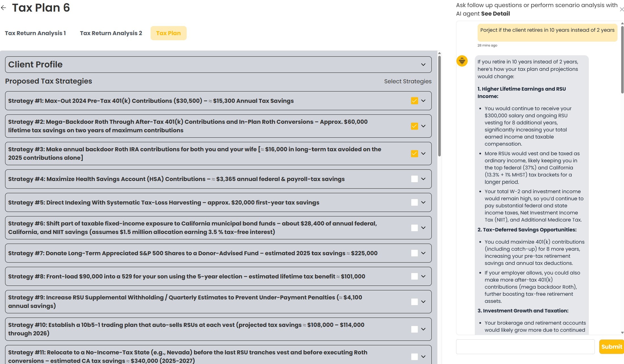624x364 pixels.
Task: Open the Tax Return Analysis 2 tab
Action: click(111, 33)
